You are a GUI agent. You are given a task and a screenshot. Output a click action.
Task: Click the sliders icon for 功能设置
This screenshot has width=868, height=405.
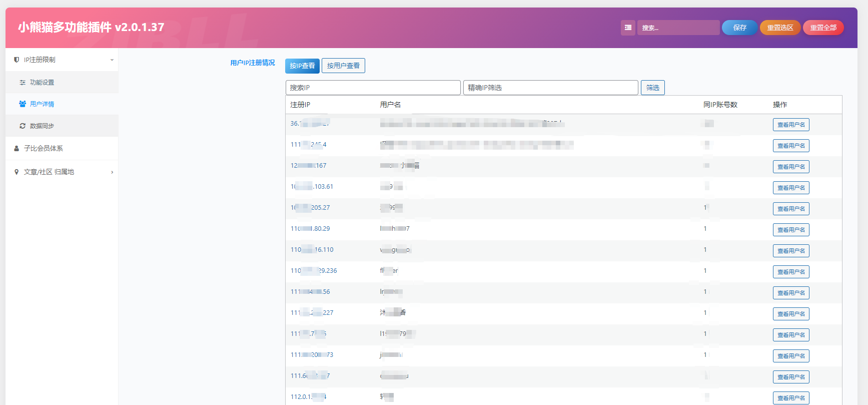(23, 83)
